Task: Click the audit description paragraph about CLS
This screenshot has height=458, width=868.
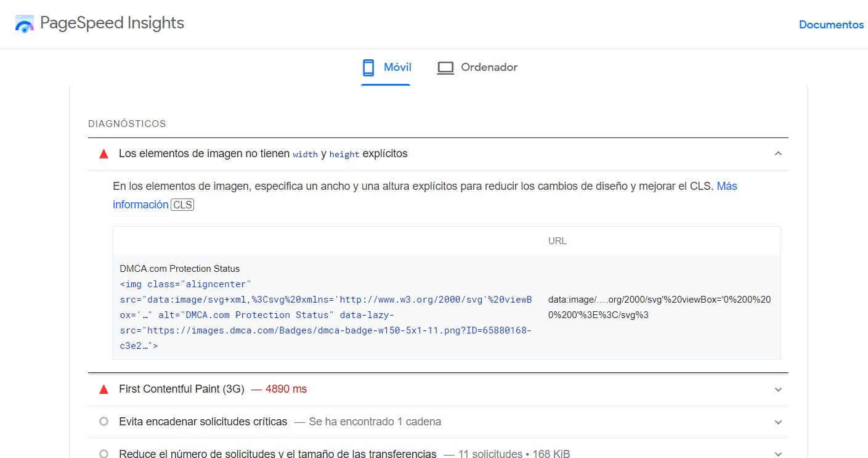Action: coord(425,195)
